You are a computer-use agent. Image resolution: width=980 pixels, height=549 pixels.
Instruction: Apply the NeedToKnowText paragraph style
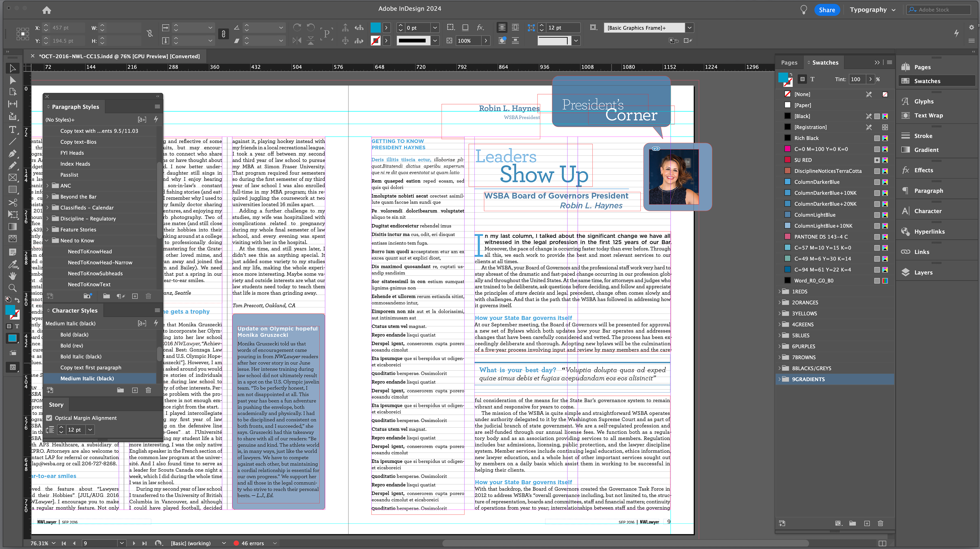(x=89, y=284)
